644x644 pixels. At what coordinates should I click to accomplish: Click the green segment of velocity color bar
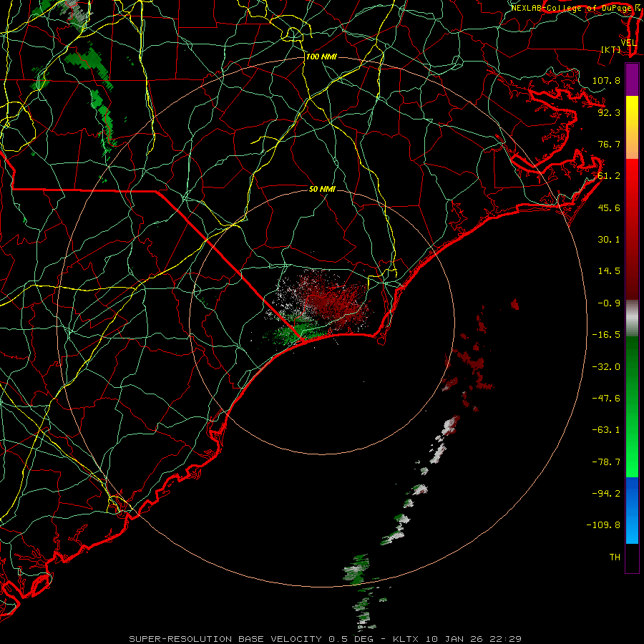[x=632, y=406]
